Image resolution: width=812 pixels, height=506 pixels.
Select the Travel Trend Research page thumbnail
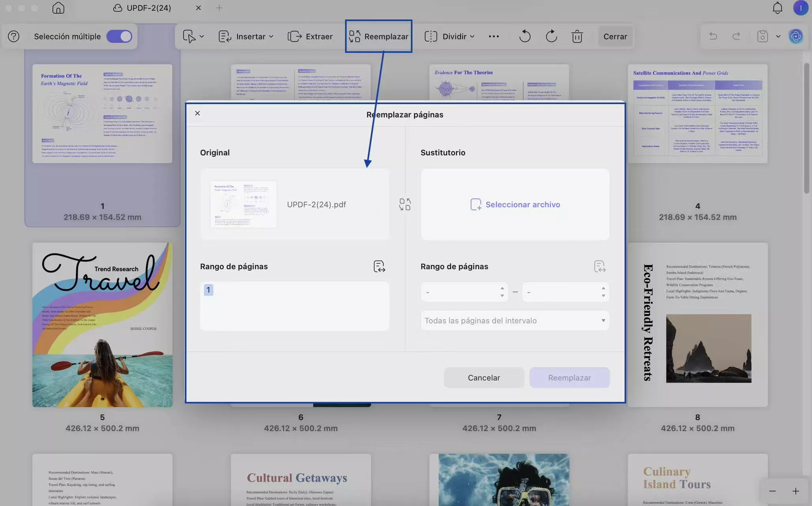pyautogui.click(x=102, y=325)
